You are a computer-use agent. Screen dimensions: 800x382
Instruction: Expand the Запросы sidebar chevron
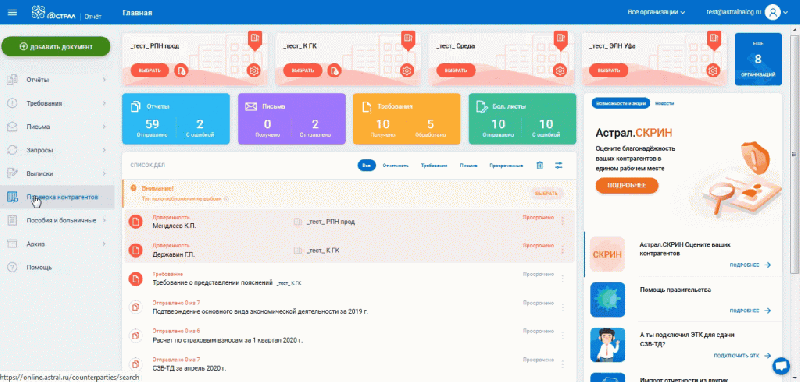[x=104, y=150]
